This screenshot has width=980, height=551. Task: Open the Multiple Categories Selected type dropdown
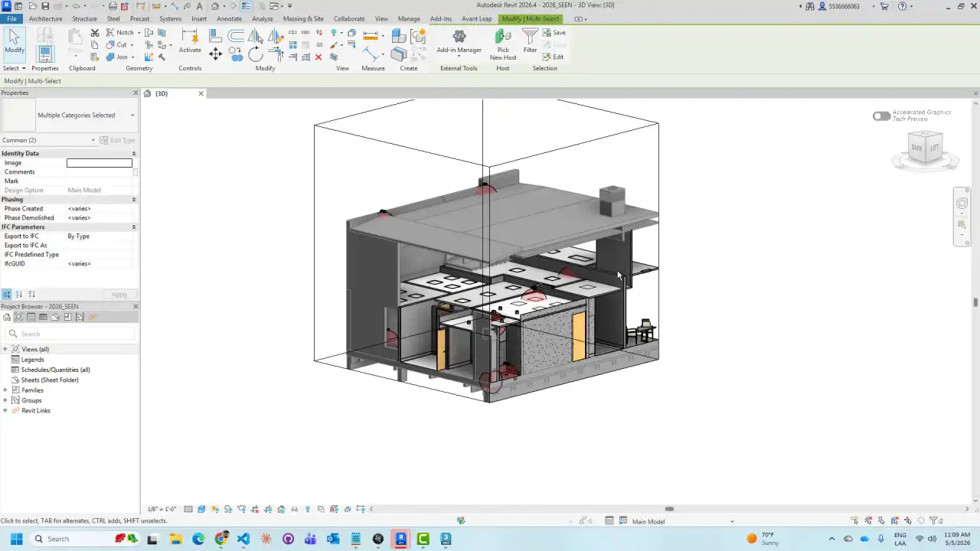[87, 116]
